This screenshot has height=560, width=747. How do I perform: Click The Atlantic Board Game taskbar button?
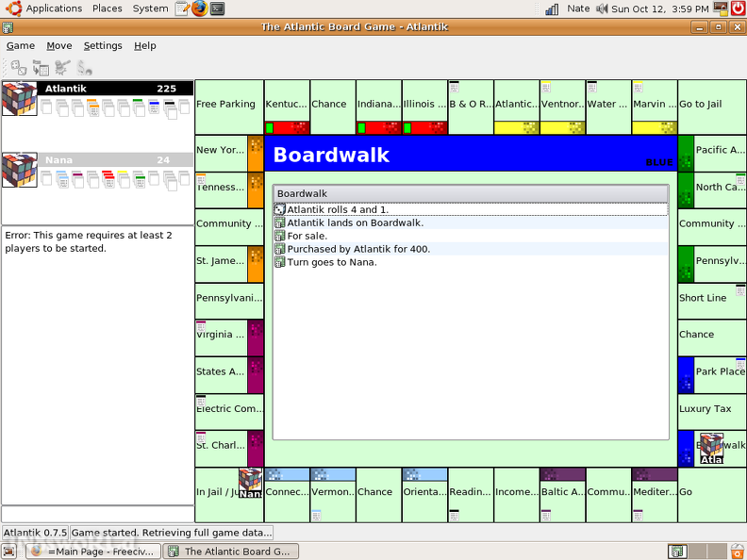(x=230, y=552)
